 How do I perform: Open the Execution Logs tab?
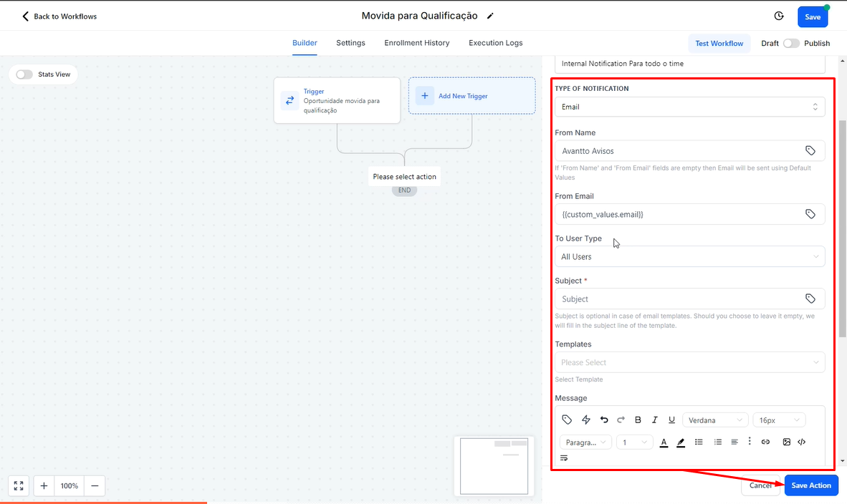495,43
